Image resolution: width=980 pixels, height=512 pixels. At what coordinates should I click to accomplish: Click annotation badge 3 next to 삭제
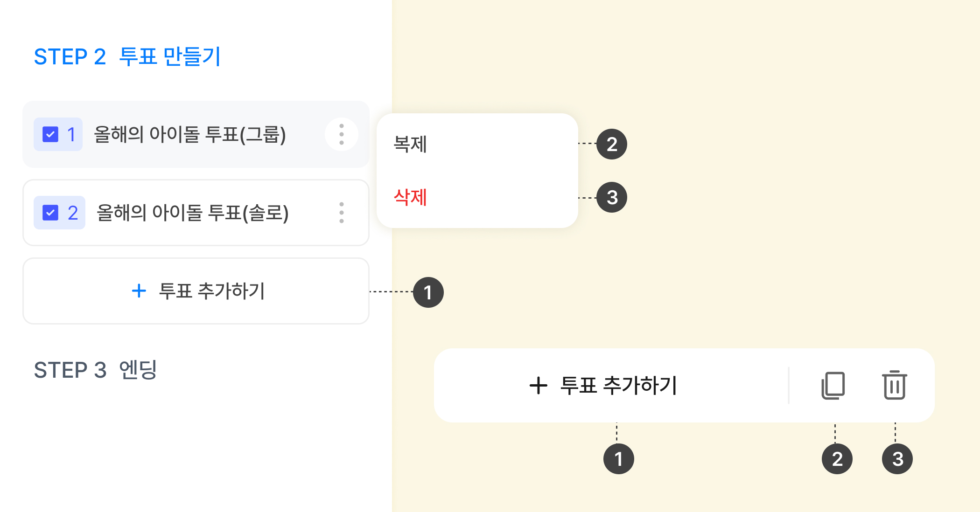(612, 197)
